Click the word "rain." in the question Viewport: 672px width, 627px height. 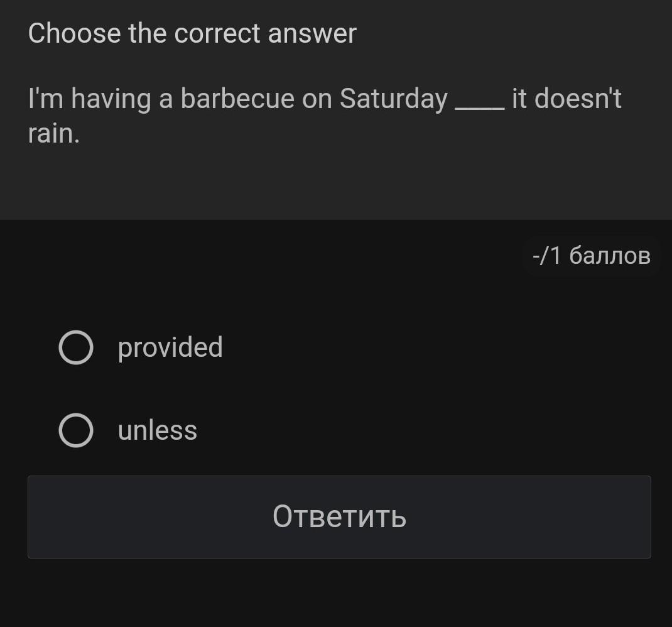[x=54, y=133]
